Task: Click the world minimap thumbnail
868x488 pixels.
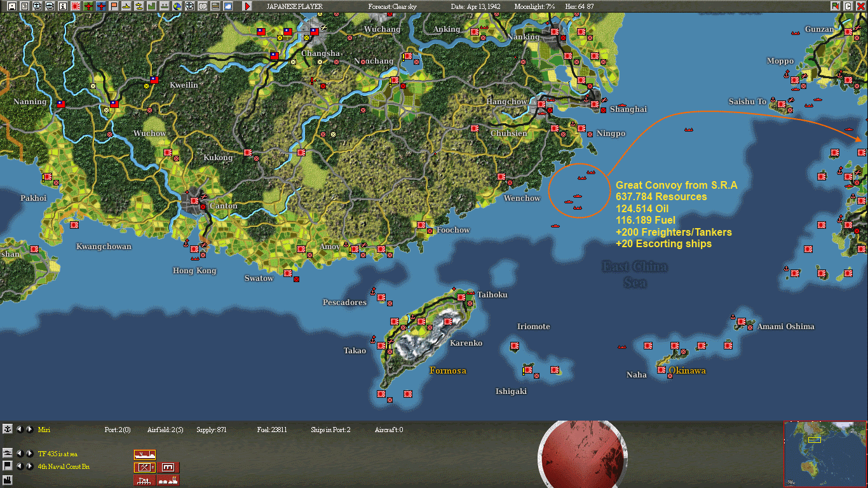Action: 825,454
